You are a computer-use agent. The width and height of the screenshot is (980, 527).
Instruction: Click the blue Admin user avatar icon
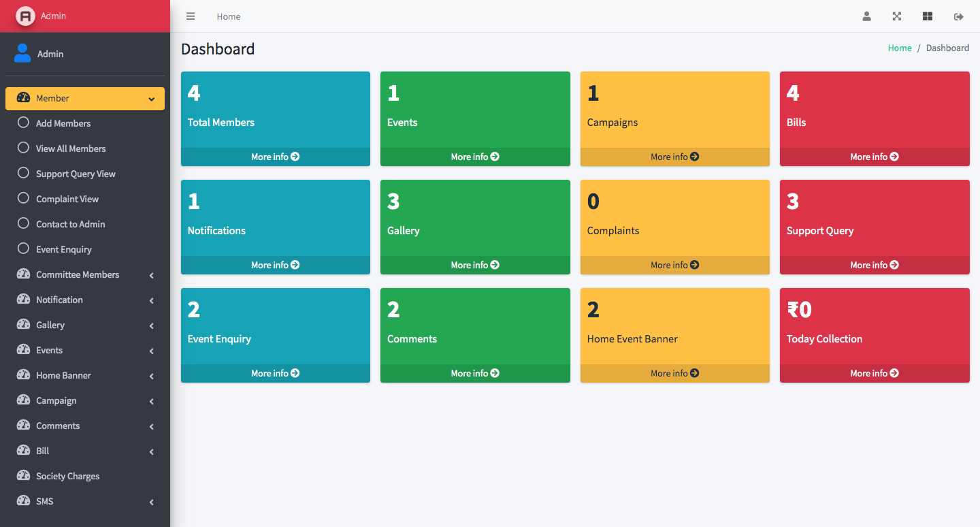pyautogui.click(x=22, y=53)
